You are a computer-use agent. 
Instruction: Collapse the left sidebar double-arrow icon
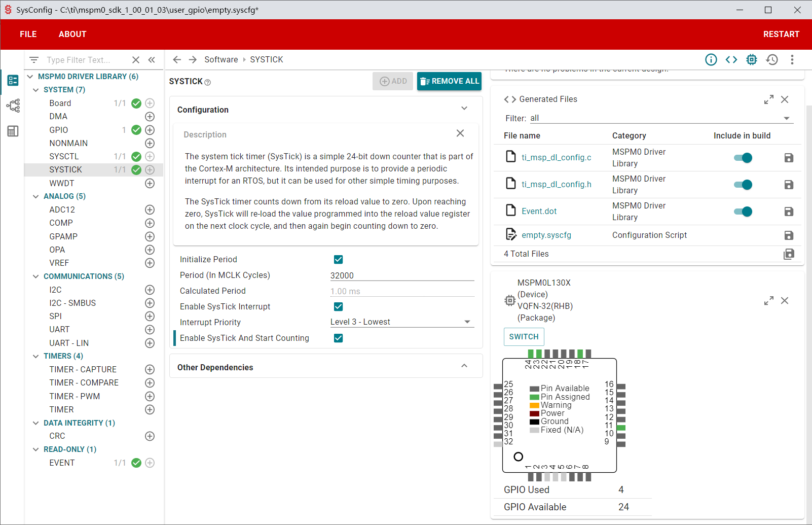coord(152,60)
